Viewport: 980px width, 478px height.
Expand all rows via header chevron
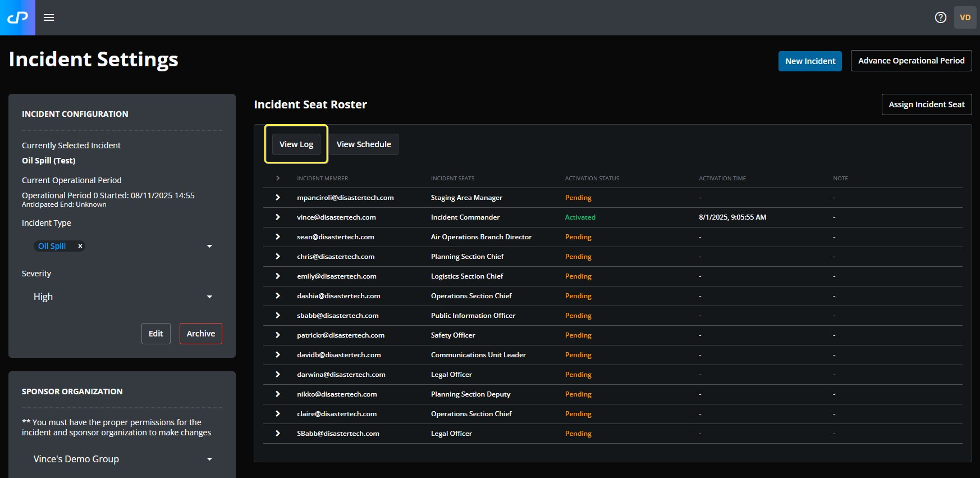click(x=277, y=178)
